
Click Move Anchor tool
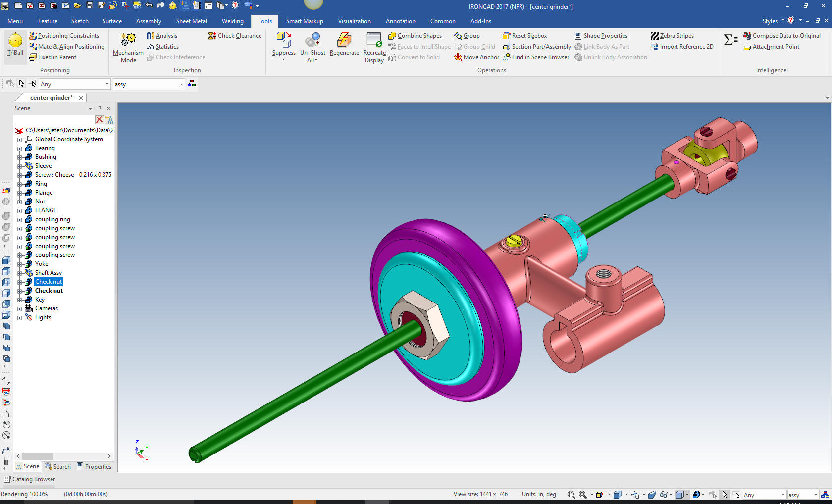click(476, 57)
